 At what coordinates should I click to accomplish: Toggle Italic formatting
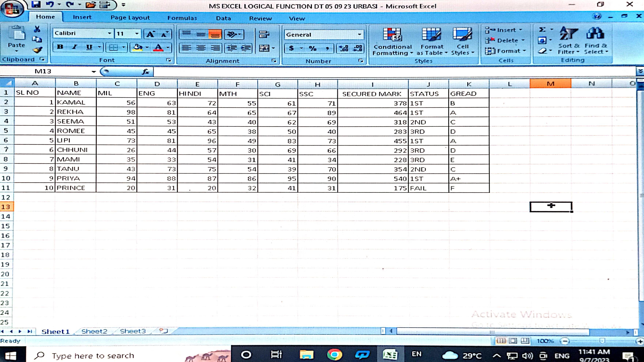[75, 47]
